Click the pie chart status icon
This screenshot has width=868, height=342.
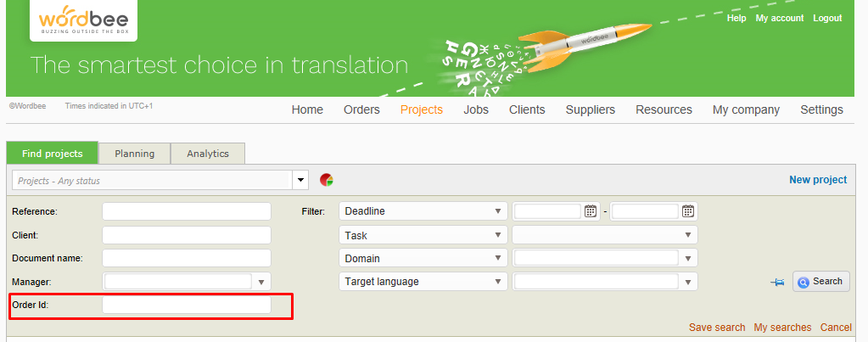point(326,180)
